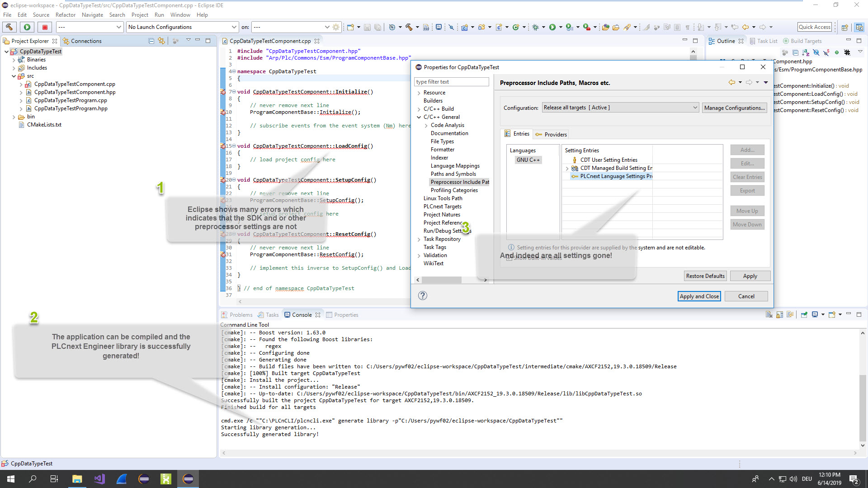Click the Outline sort icon

coord(806,53)
